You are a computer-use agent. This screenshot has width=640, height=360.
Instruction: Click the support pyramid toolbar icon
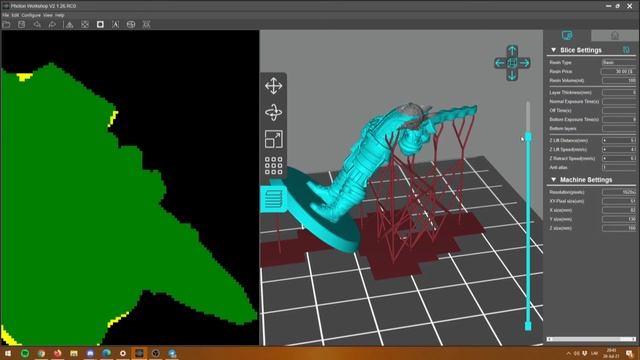pos(69,24)
